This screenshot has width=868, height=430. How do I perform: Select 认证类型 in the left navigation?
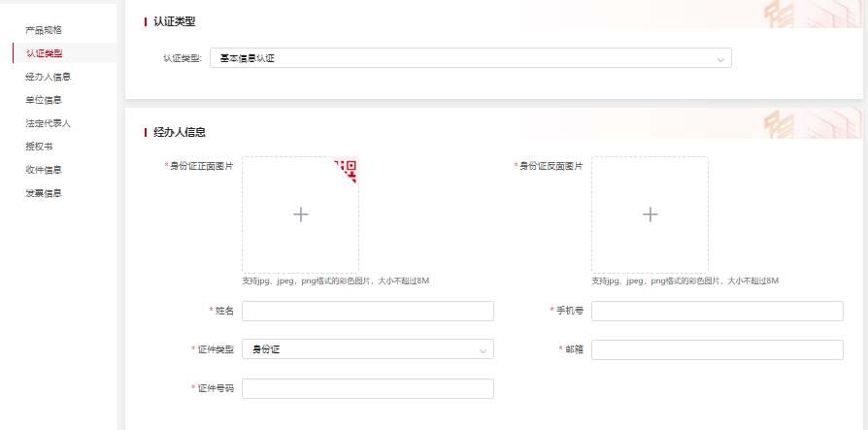coord(44,53)
